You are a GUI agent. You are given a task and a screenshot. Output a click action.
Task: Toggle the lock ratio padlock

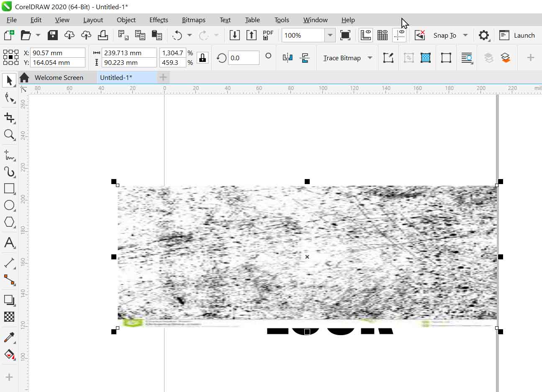(x=203, y=58)
